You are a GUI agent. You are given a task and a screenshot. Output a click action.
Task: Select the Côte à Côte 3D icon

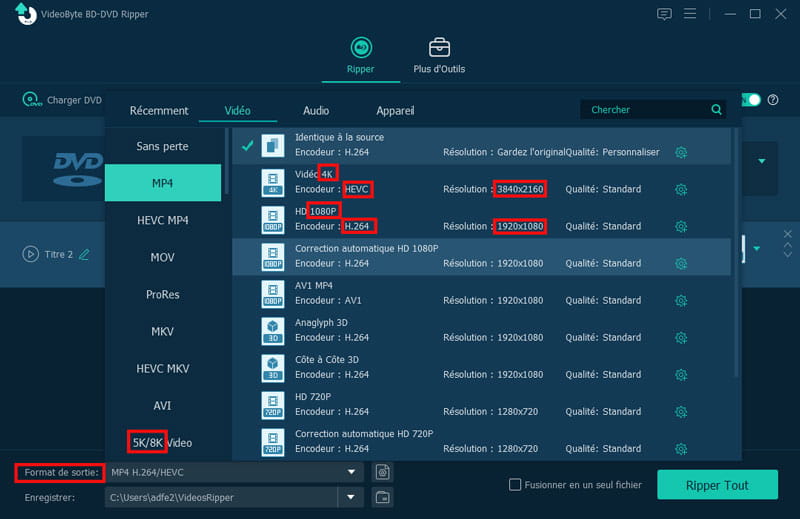point(273,368)
